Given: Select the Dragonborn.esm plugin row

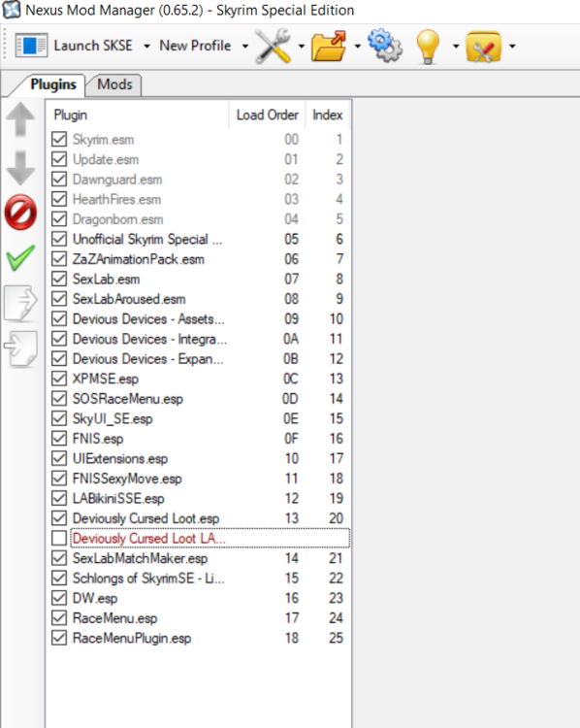Looking at the screenshot, I should click(199, 219).
